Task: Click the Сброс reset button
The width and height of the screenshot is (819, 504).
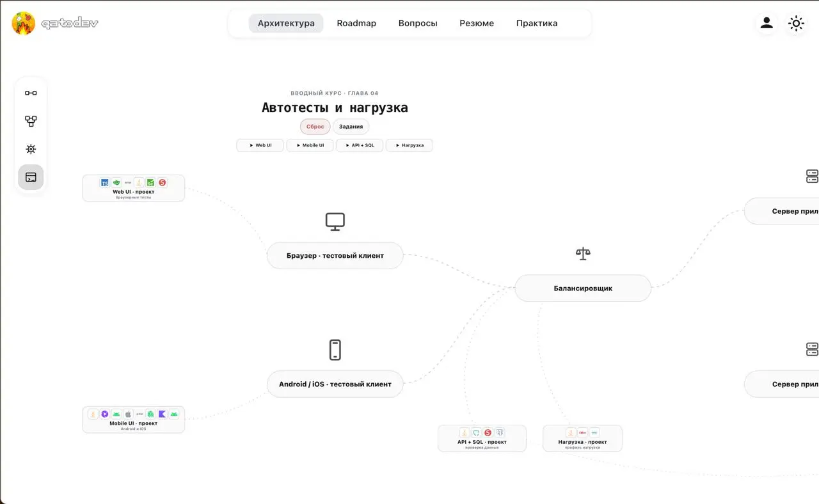Action: pos(315,127)
